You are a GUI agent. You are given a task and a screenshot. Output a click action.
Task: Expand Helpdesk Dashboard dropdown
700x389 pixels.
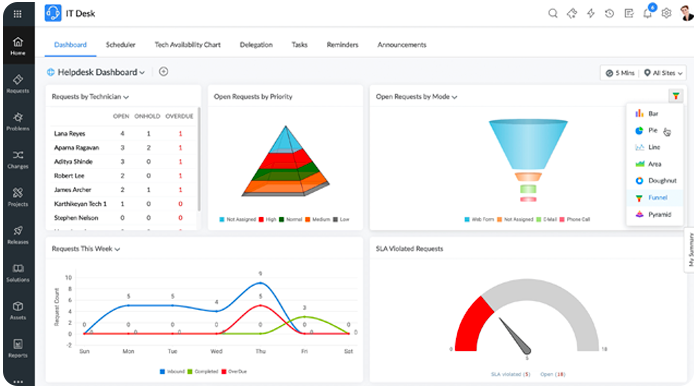[x=142, y=72]
